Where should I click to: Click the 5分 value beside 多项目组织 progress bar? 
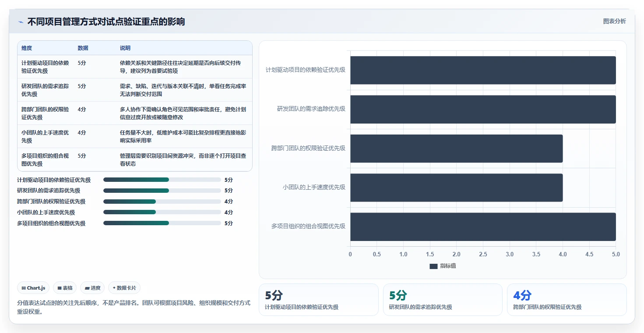pos(229,223)
